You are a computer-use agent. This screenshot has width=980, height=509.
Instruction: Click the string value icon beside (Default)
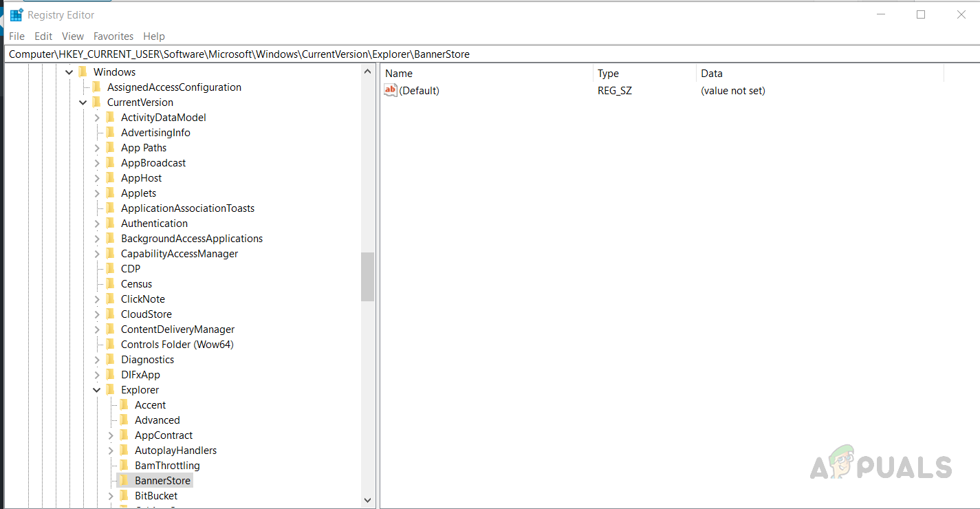(391, 90)
